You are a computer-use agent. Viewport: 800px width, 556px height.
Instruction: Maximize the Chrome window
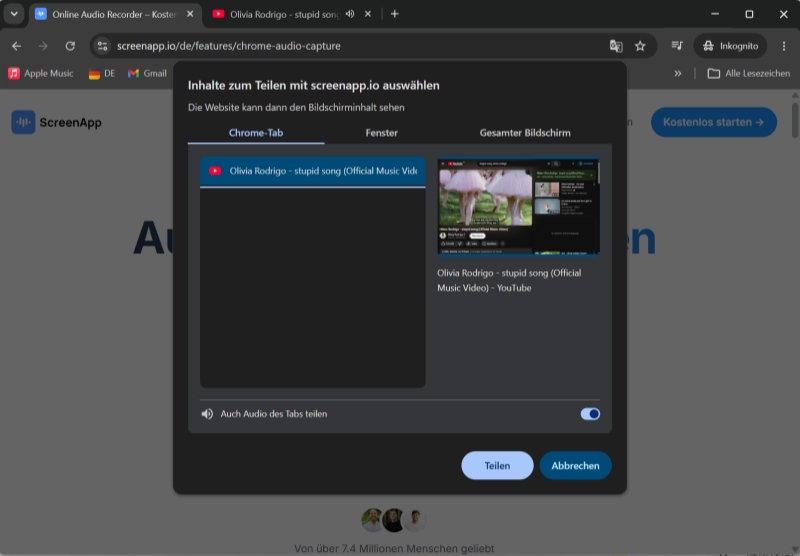point(749,14)
